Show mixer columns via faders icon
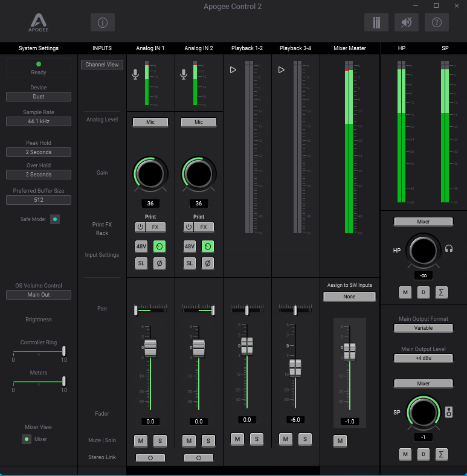 [376, 22]
